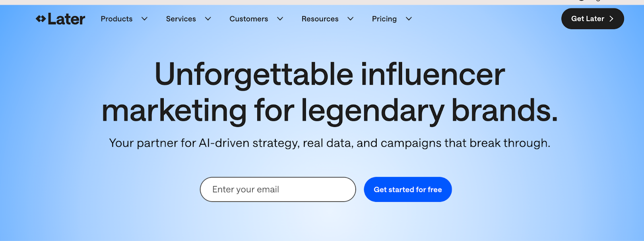This screenshot has width=644, height=241.
Task: Click the 'Unforgettable influencer' headline line
Action: coord(330,75)
